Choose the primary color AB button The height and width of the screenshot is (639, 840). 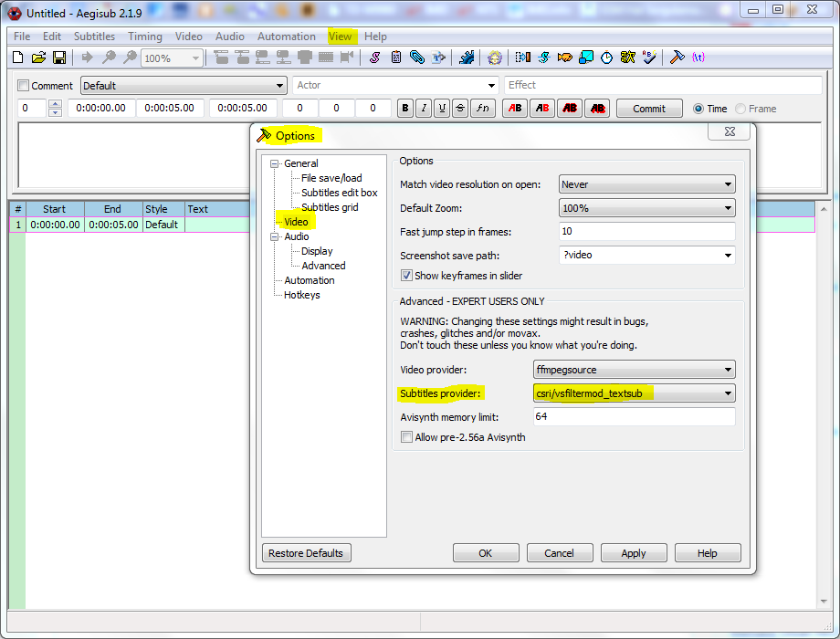(x=515, y=109)
